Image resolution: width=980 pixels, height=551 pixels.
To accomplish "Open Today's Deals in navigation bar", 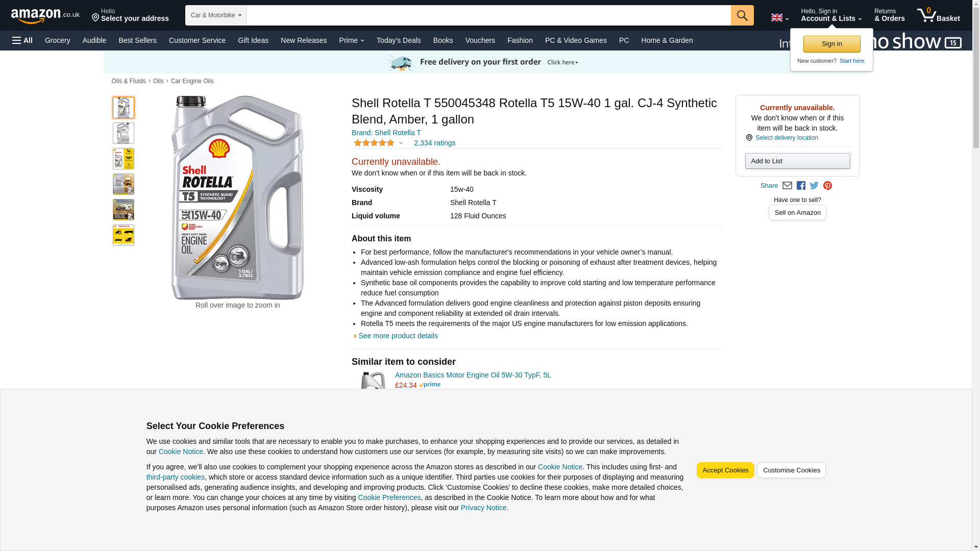I will point(398,40).
